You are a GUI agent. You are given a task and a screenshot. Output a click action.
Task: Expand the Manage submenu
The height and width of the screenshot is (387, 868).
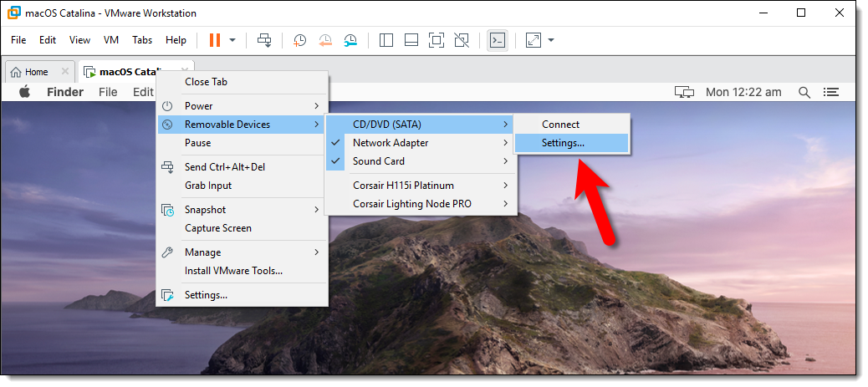[242, 252]
